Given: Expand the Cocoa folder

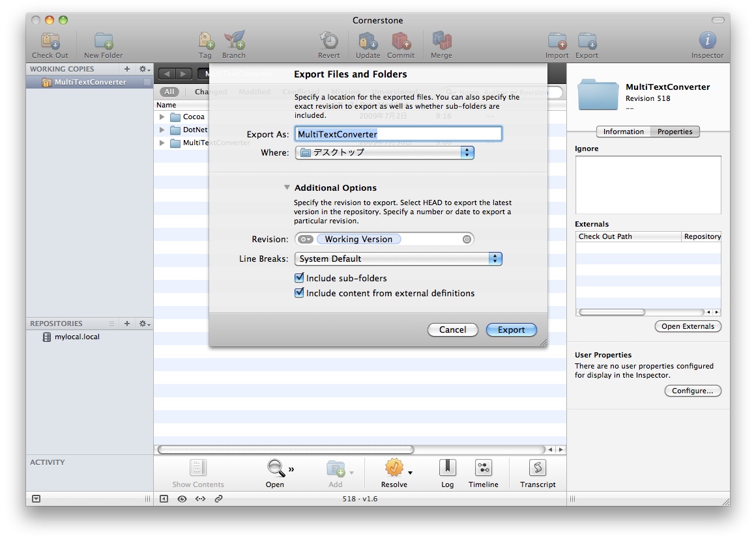Looking at the screenshot, I should tap(162, 117).
